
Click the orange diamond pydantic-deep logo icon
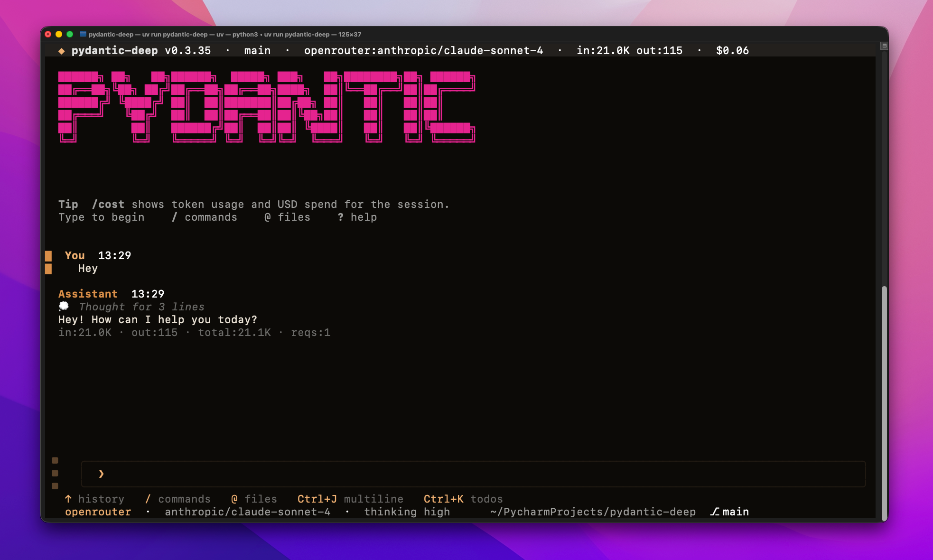(x=62, y=51)
